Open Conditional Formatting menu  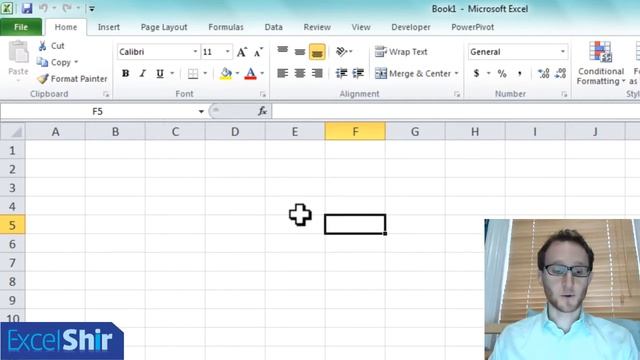point(600,63)
